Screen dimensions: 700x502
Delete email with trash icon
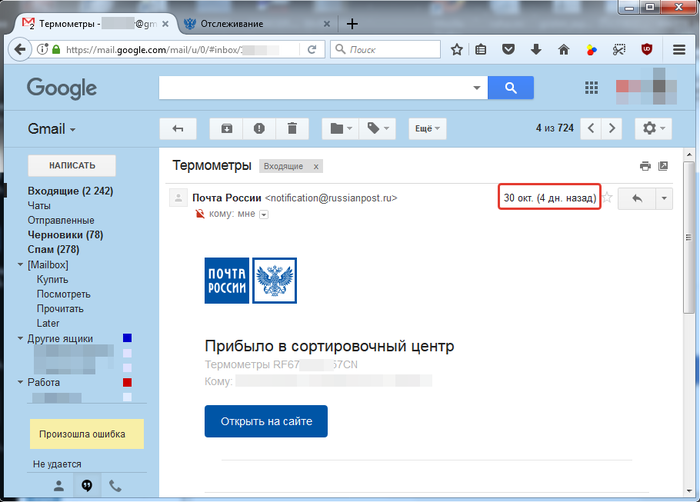pyautogui.click(x=291, y=128)
